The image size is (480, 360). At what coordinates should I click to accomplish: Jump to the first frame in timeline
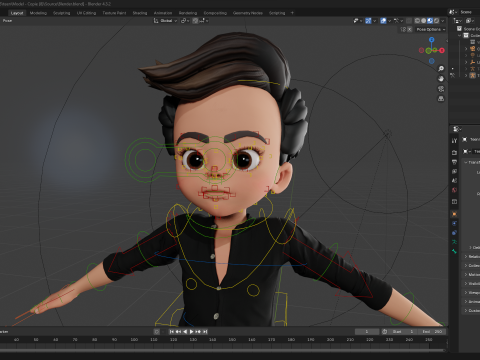[171, 332]
